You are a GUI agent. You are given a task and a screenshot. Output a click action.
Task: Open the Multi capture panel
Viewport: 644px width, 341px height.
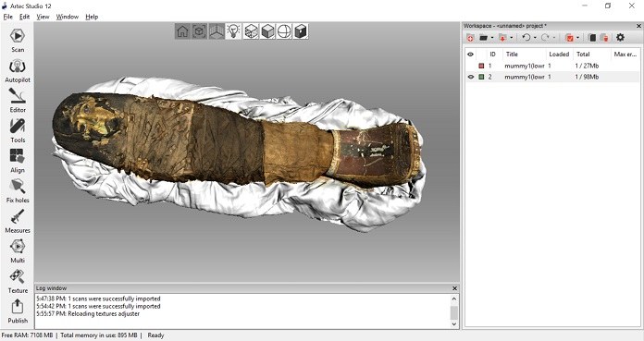(x=18, y=251)
